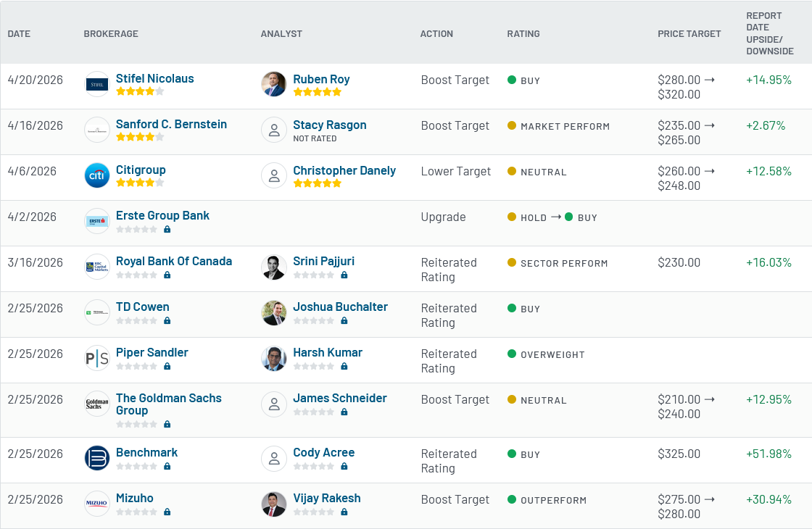Click the Benchmark logo icon
Image resolution: width=812 pixels, height=529 pixels.
(97, 458)
